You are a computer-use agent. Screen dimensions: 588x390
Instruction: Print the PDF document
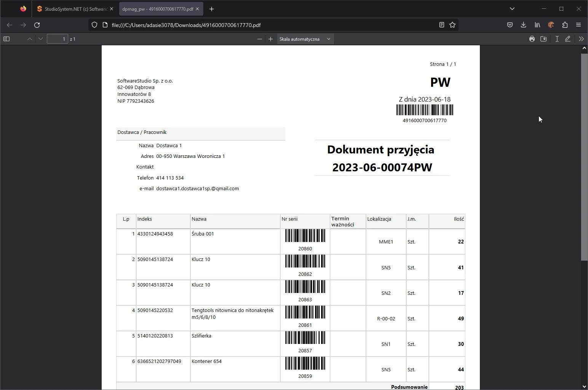(532, 39)
